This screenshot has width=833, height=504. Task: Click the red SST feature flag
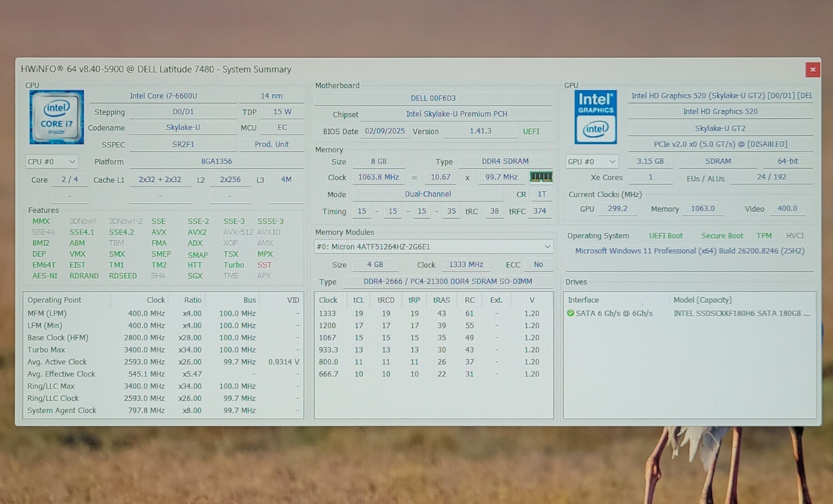point(264,265)
